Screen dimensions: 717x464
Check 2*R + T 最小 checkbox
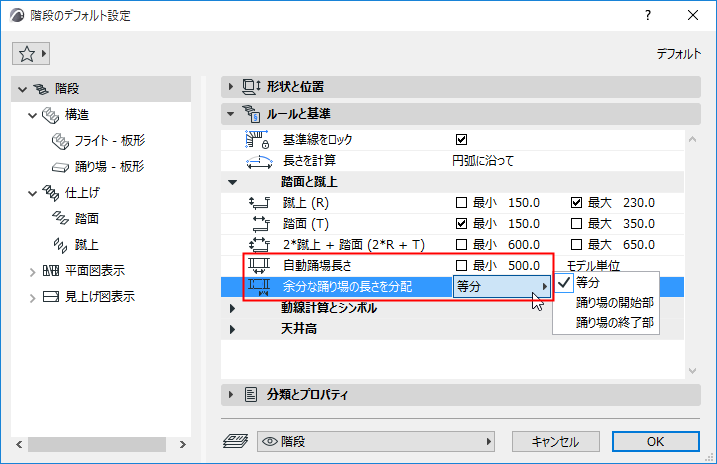461,245
